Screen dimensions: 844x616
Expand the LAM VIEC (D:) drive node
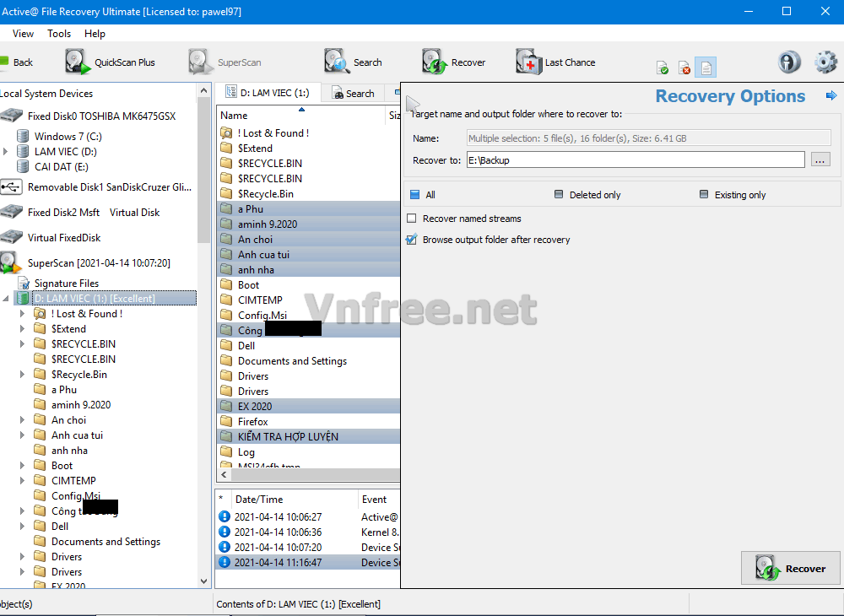(6, 152)
